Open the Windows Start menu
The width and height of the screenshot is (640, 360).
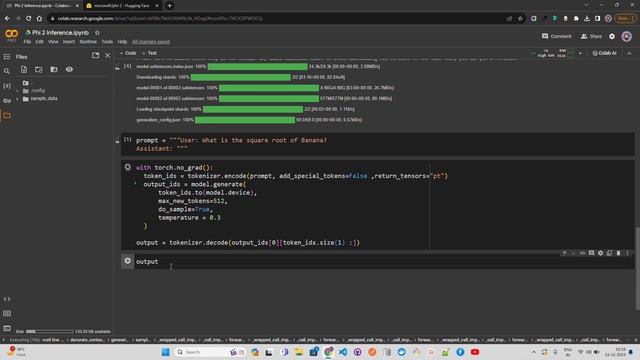tap(165, 352)
